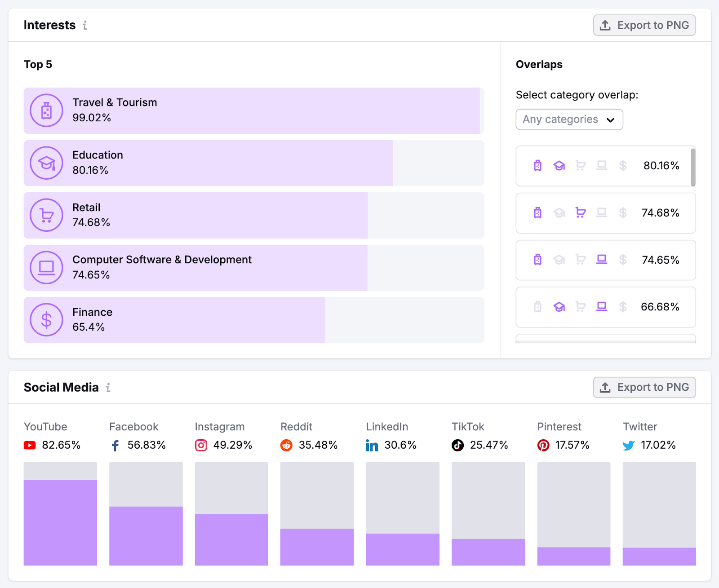Click the Computer Software laptop icon
The image size is (719, 588).
(46, 267)
